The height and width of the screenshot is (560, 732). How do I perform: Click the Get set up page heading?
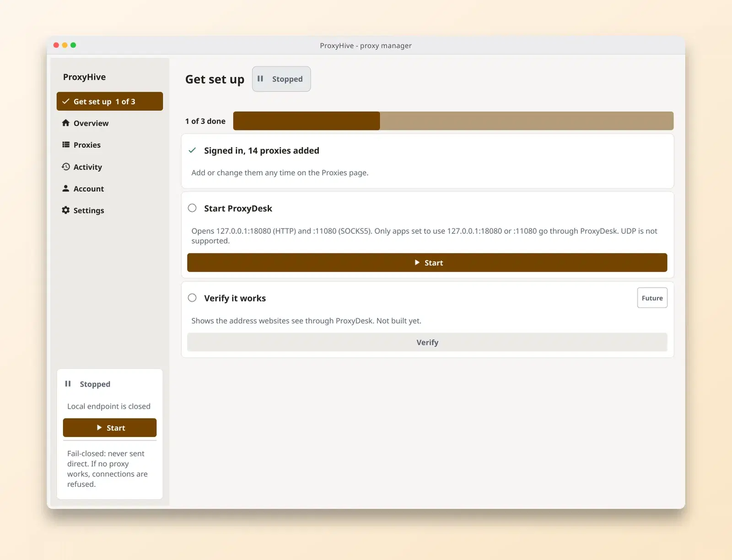pyautogui.click(x=215, y=79)
